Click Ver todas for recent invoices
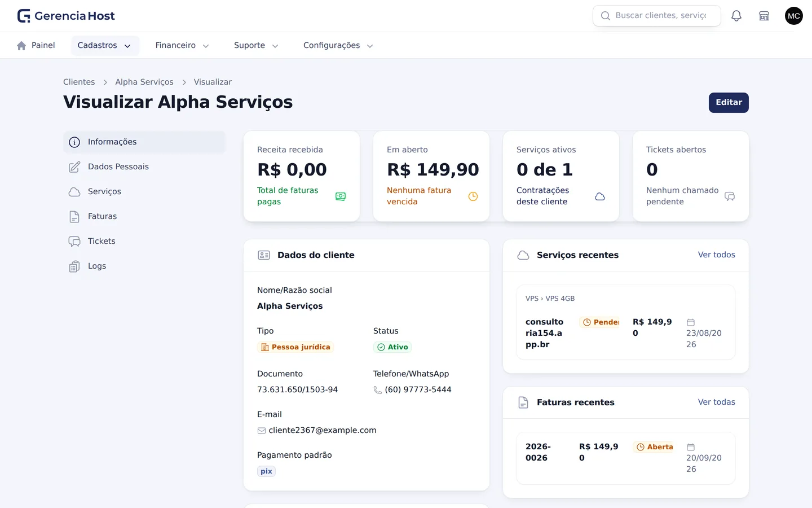The height and width of the screenshot is (508, 812). point(717,402)
